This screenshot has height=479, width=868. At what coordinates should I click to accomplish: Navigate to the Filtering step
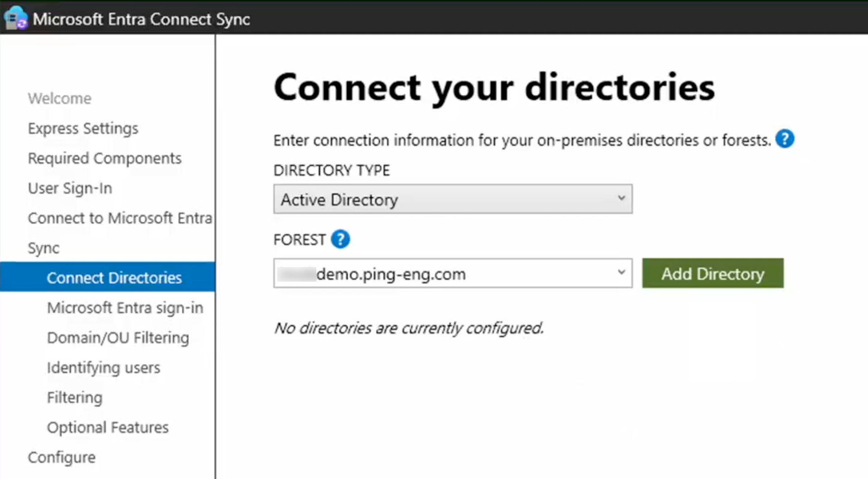74,397
